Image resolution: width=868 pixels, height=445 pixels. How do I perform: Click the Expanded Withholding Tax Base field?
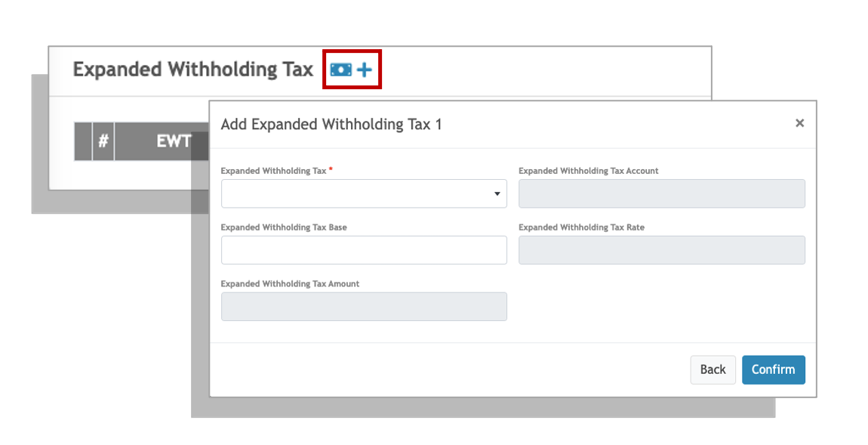pos(364,250)
